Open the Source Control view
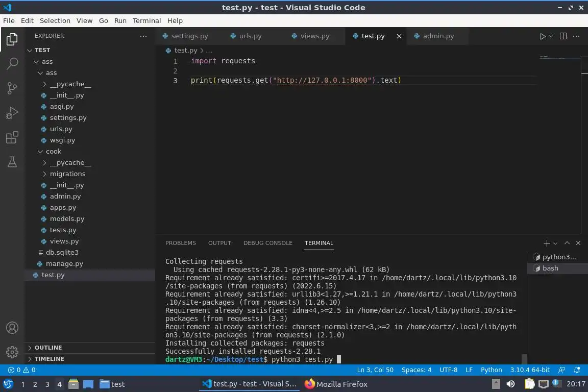Viewport: 588px width, 392px height. pos(12,88)
